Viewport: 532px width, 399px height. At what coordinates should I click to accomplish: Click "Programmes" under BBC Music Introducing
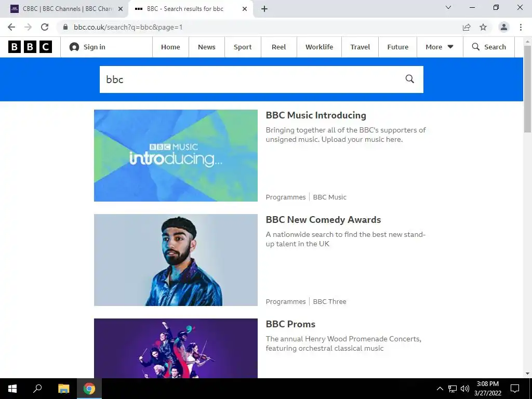(x=286, y=197)
